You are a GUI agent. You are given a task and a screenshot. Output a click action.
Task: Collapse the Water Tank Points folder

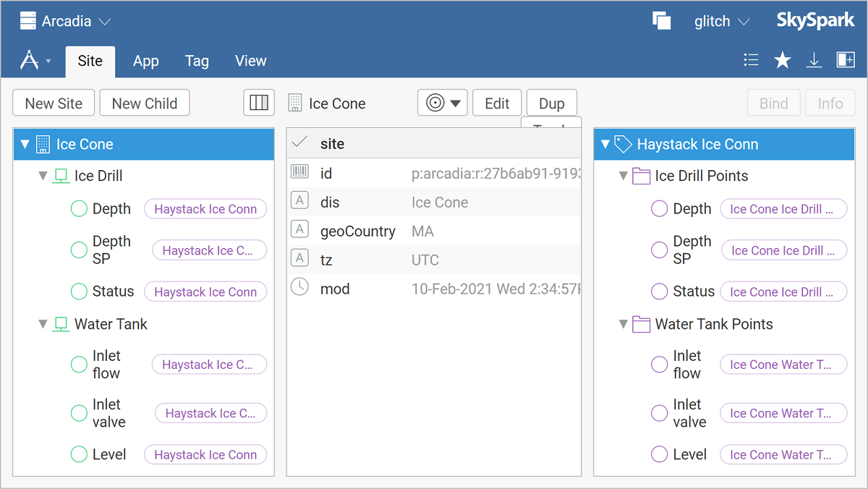pyautogui.click(x=624, y=325)
